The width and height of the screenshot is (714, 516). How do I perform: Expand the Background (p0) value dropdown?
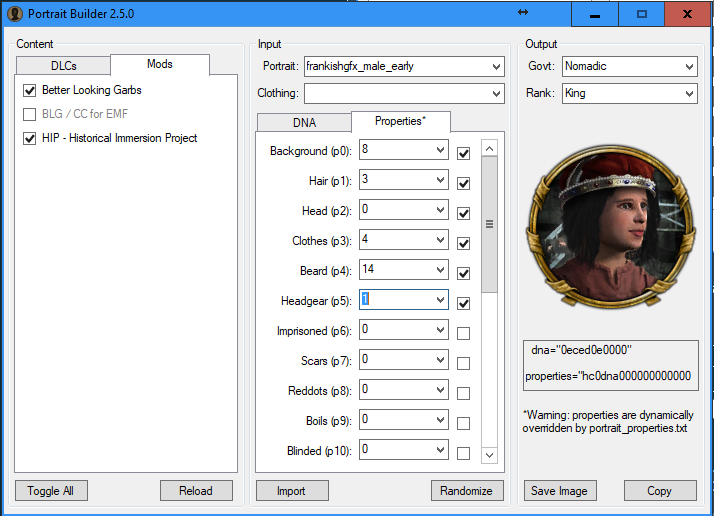[x=440, y=150]
